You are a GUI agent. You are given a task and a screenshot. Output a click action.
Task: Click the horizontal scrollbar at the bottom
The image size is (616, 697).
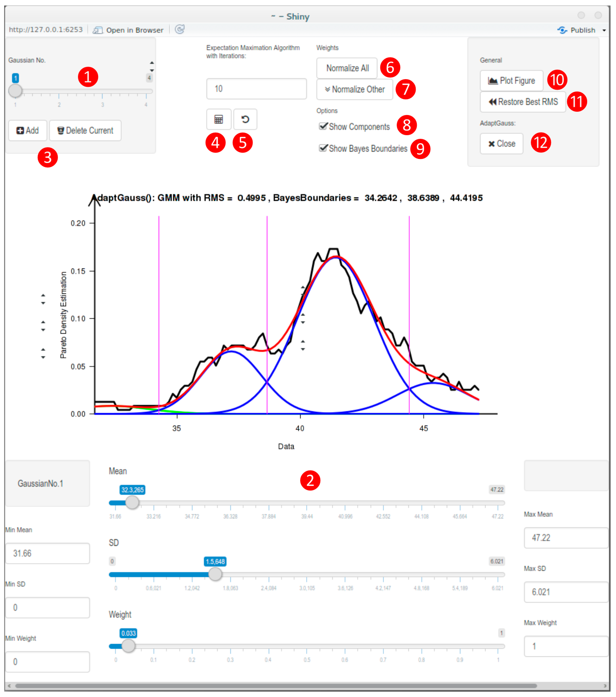pyautogui.click(x=276, y=685)
